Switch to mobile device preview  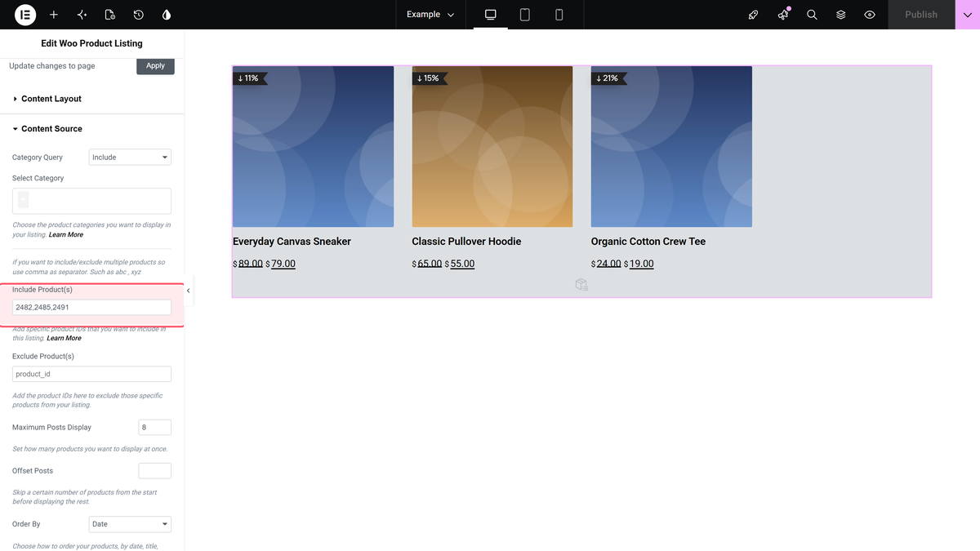tap(559, 15)
